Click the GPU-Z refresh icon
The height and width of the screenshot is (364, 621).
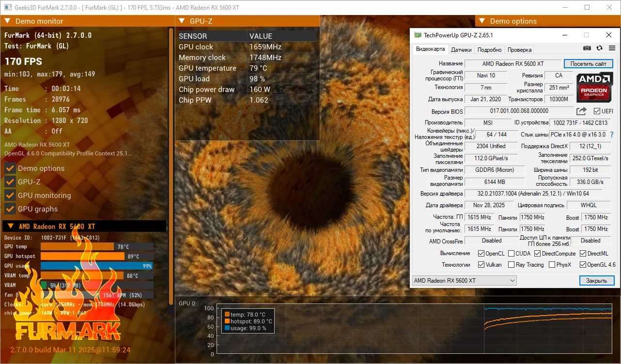[600, 48]
